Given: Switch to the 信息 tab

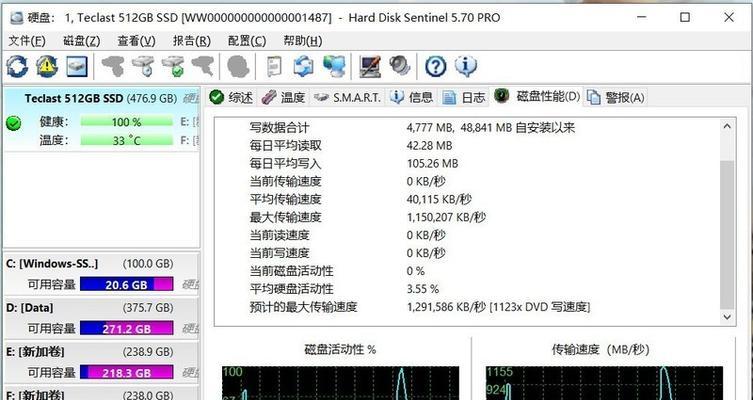Looking at the screenshot, I should [x=412, y=97].
